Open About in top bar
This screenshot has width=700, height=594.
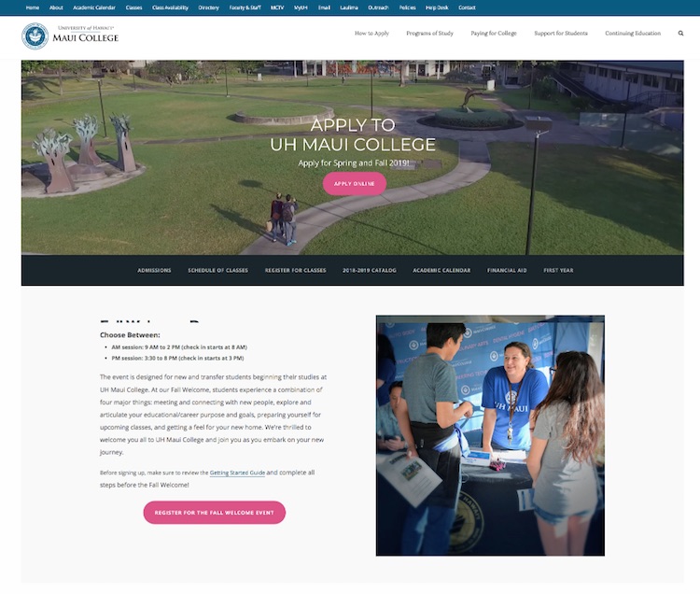[56, 7]
